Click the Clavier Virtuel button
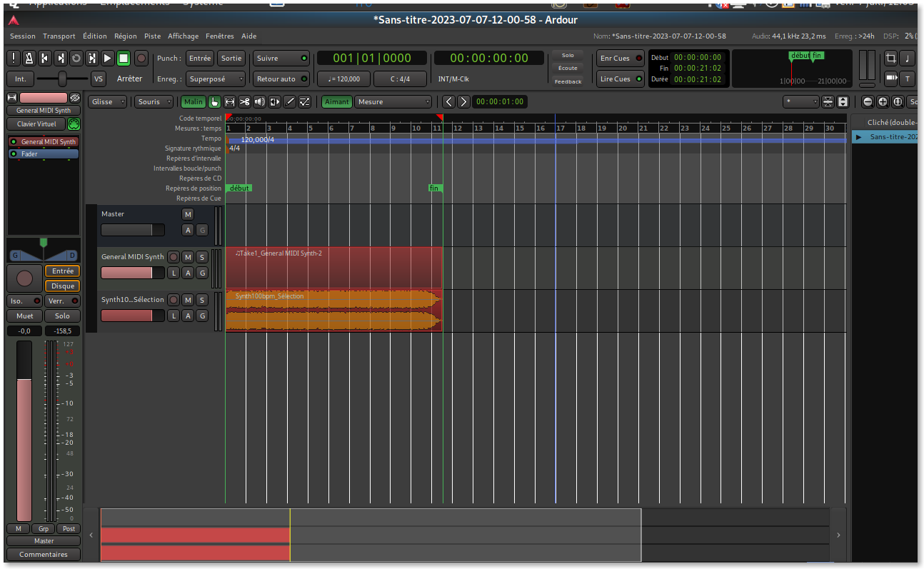The width and height of the screenshot is (924, 569). [x=36, y=124]
